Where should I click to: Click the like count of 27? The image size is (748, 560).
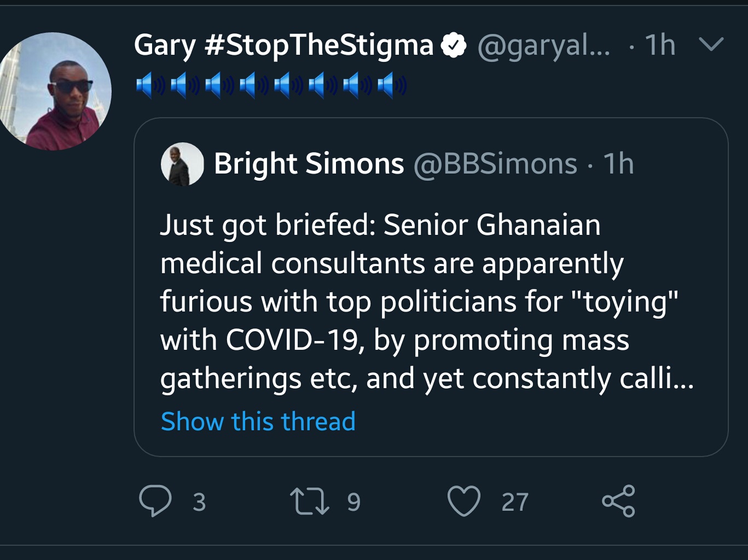coord(515,502)
